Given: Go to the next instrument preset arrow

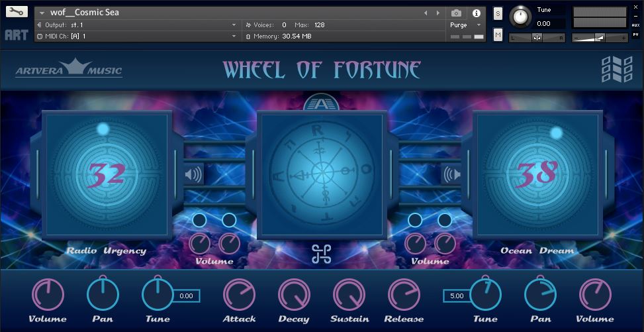Looking at the screenshot, I should pos(438,13).
